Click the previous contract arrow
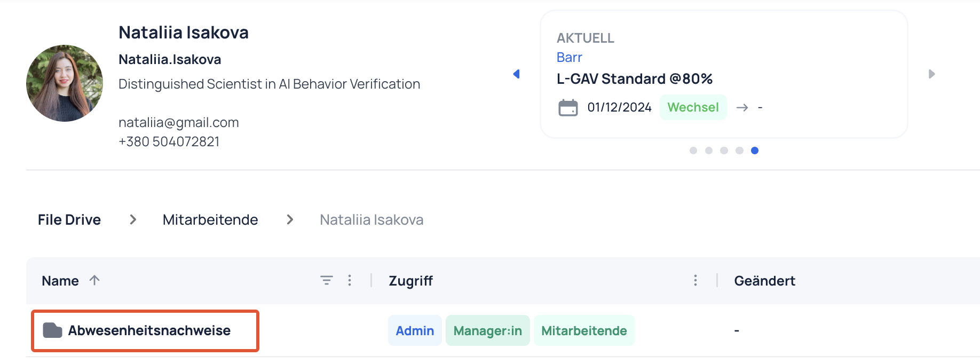The width and height of the screenshot is (980, 364). tap(516, 74)
